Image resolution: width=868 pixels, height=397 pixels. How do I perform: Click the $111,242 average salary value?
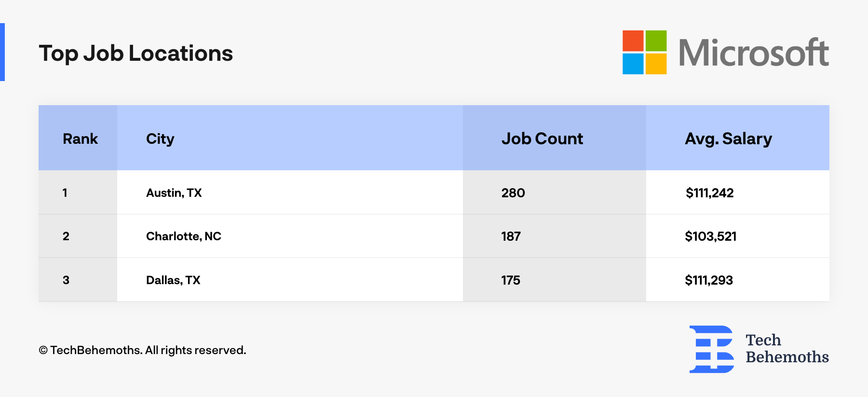tap(709, 193)
